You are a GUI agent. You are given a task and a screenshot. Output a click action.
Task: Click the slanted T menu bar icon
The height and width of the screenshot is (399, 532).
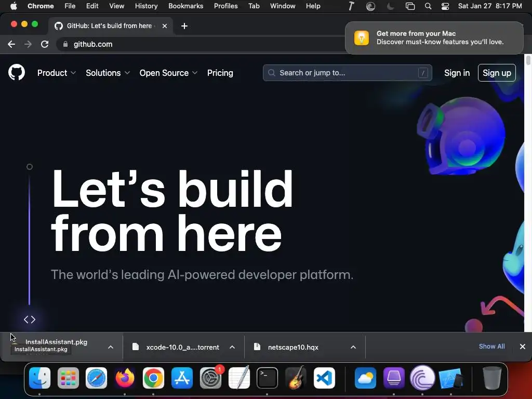click(352, 6)
